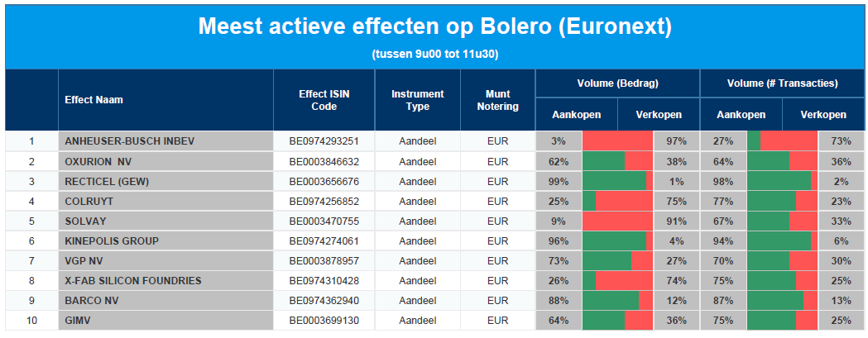This screenshot has height=338, width=868.
Task: Click the Volume (Bedrag) header
Action: pyautogui.click(x=617, y=83)
